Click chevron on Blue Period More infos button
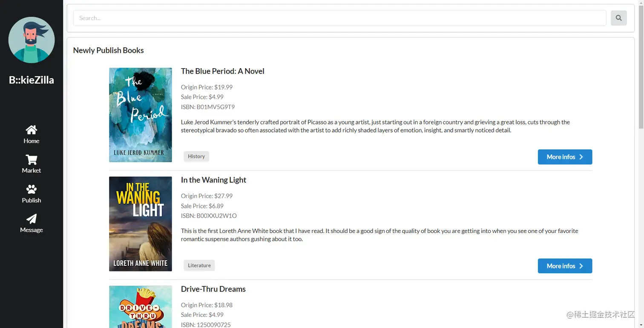This screenshot has height=328, width=644. point(581,157)
